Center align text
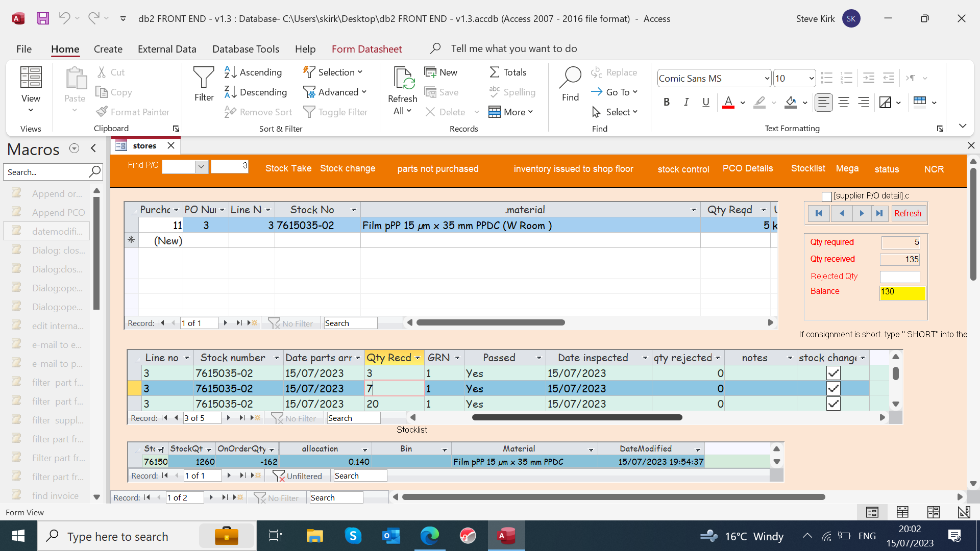980x551 pixels. coord(844,102)
